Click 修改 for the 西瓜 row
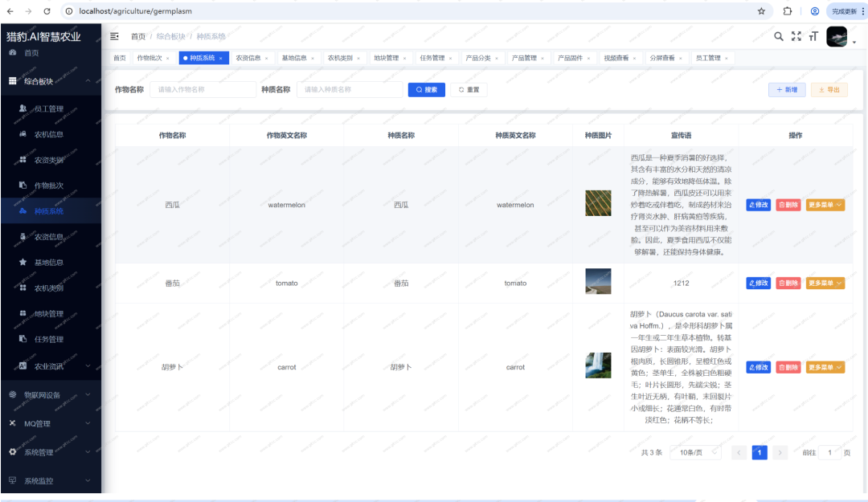The height and width of the screenshot is (502, 868). (x=759, y=205)
